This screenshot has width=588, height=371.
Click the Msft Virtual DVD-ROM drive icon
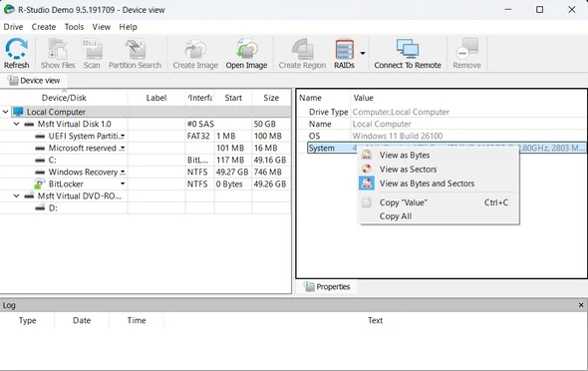coord(29,195)
